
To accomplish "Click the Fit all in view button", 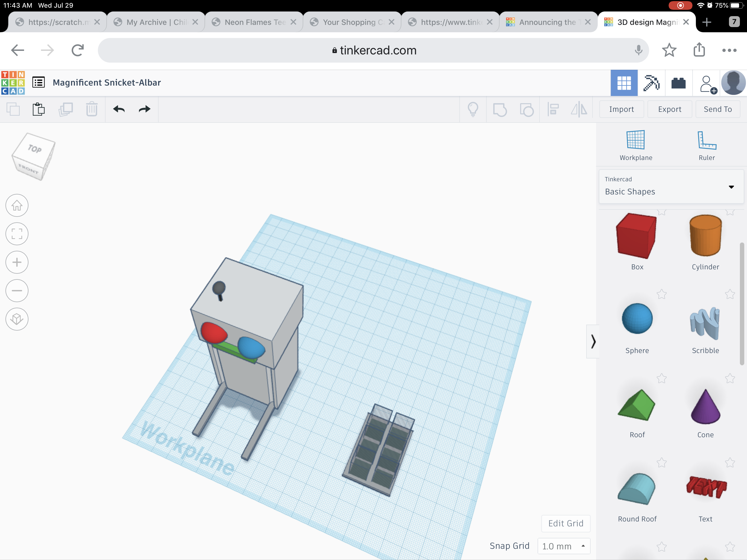I will (17, 234).
